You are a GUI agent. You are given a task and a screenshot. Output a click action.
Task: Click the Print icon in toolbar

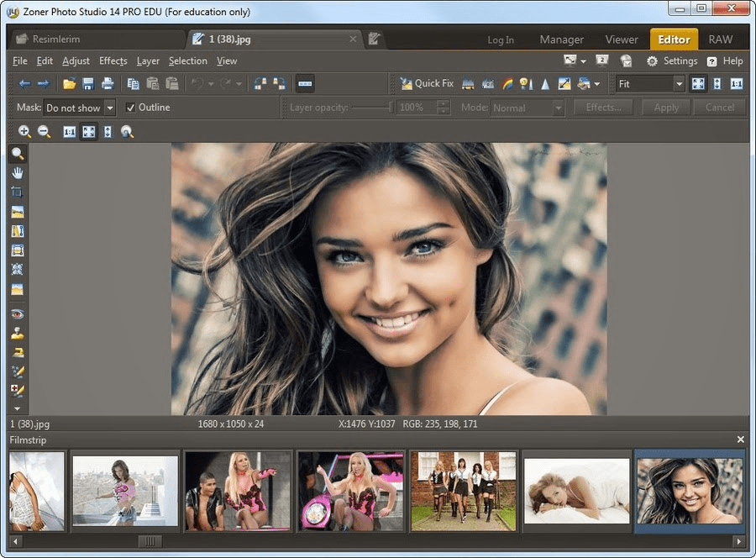(108, 84)
